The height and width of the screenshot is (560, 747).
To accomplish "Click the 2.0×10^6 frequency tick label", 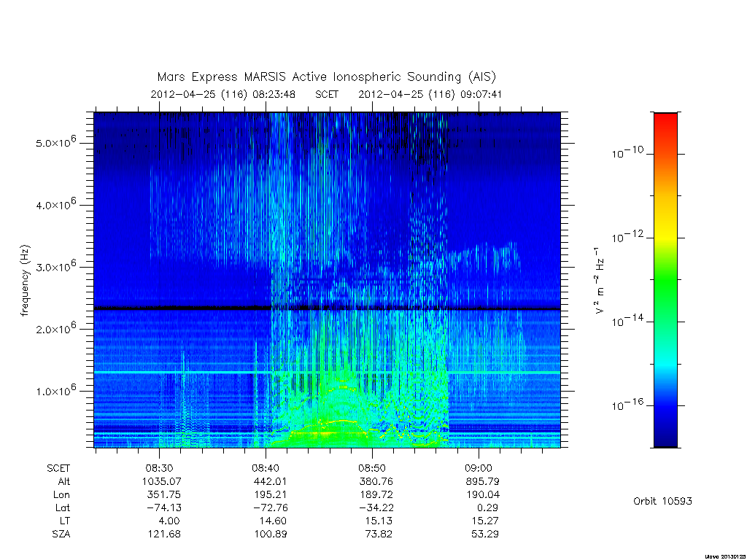I will tap(55, 328).
